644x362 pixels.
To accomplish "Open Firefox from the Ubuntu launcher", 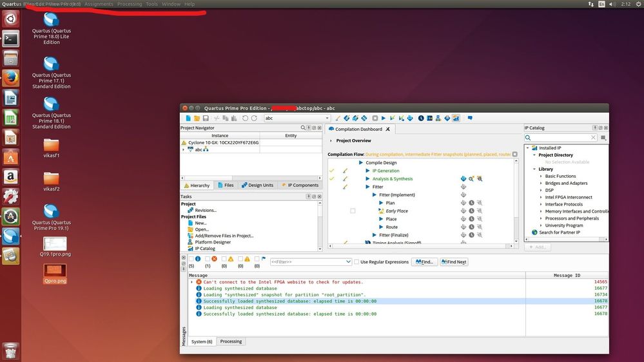I will click(x=10, y=79).
